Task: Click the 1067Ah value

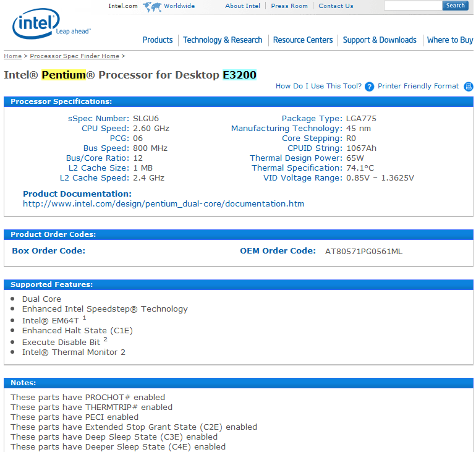Action: [361, 148]
